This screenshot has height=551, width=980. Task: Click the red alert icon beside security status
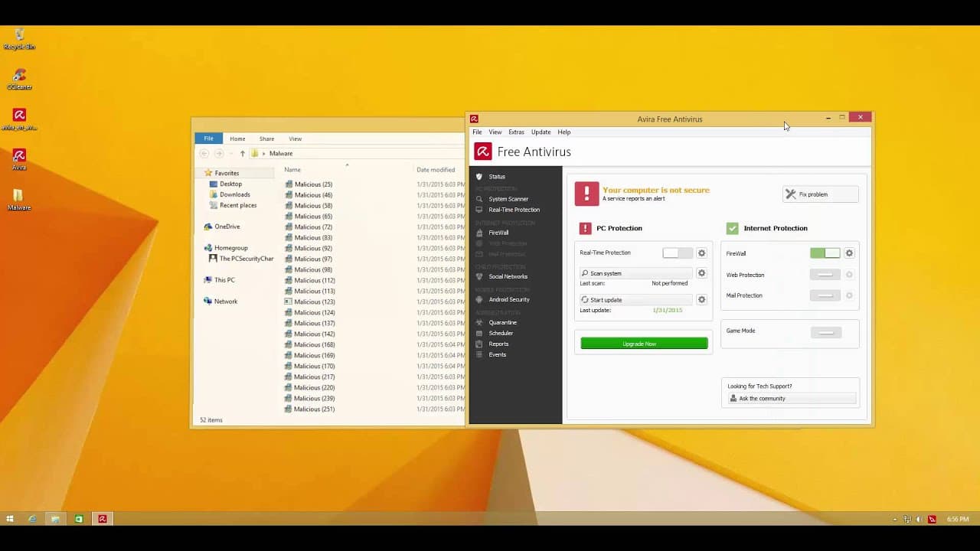click(586, 194)
